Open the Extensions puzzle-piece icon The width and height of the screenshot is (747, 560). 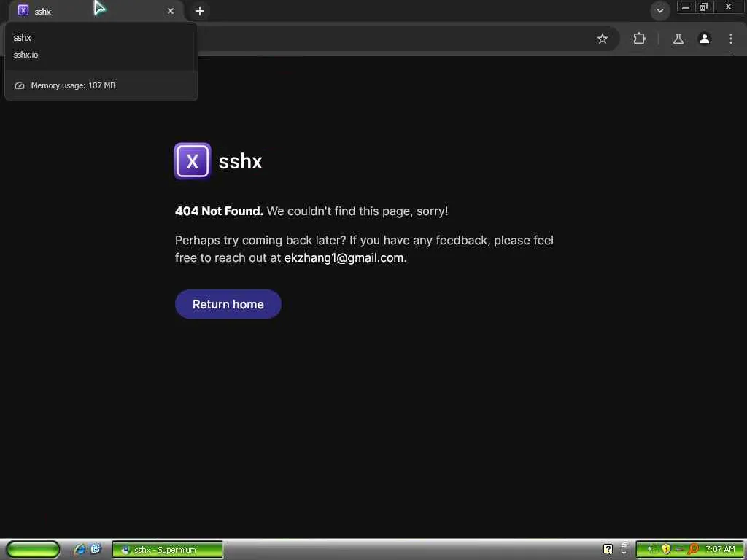[x=639, y=39]
